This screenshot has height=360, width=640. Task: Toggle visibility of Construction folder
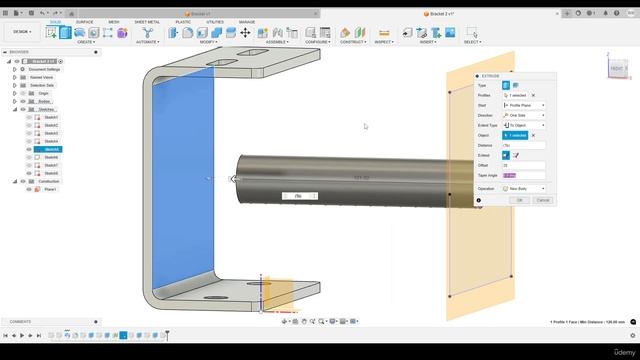(x=23, y=181)
